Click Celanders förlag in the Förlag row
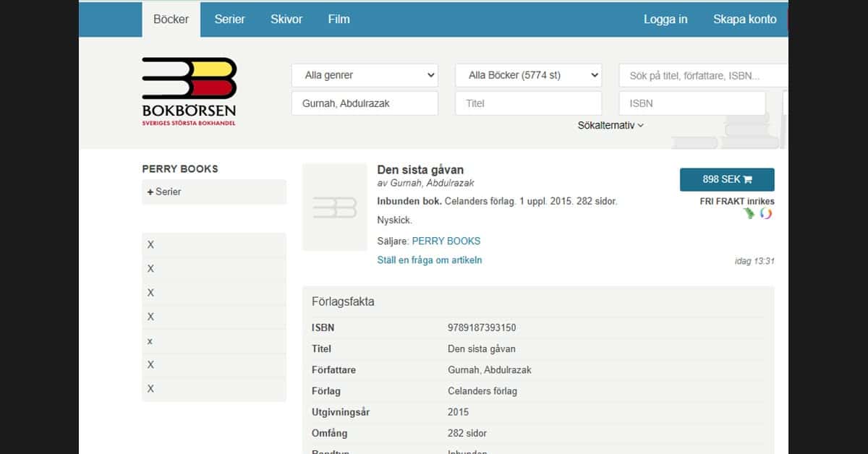The image size is (868, 454). point(482,391)
